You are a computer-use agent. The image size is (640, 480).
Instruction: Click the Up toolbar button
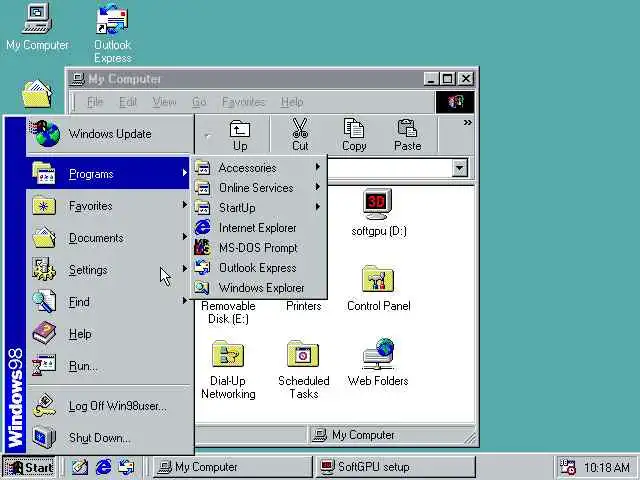240,135
